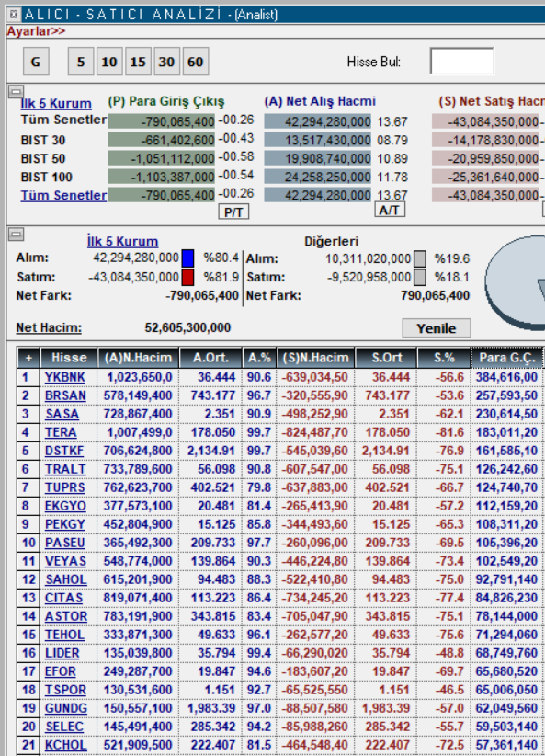Click BIST 100 row label
Viewport: 545px width, 756px height.
coord(46,177)
